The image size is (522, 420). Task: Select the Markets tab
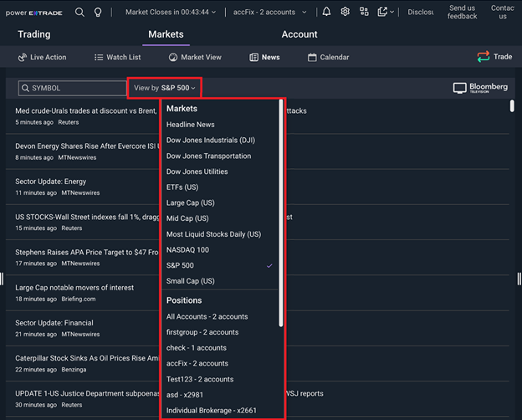pos(166,34)
